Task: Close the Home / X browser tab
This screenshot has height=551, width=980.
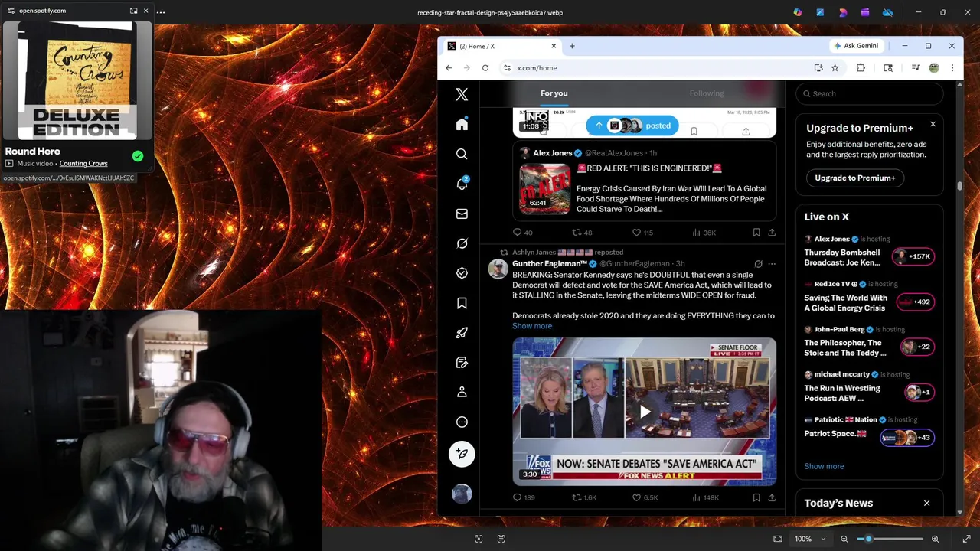Action: tap(554, 46)
